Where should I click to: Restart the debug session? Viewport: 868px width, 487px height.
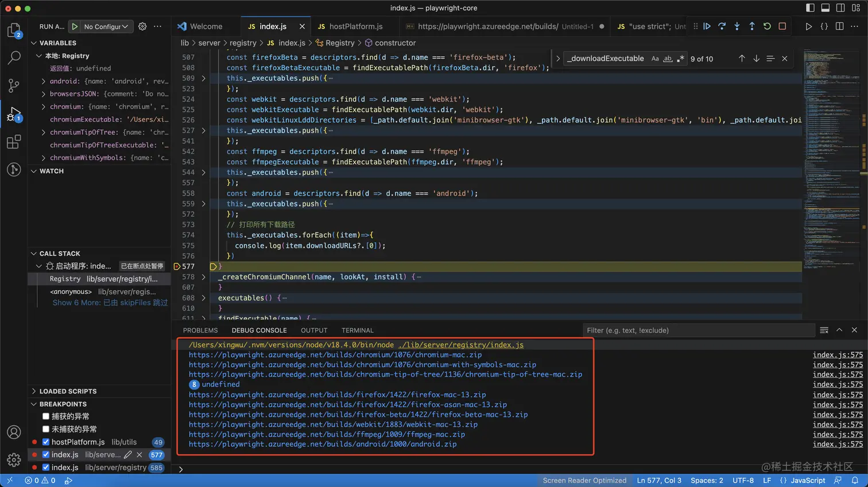(x=767, y=26)
